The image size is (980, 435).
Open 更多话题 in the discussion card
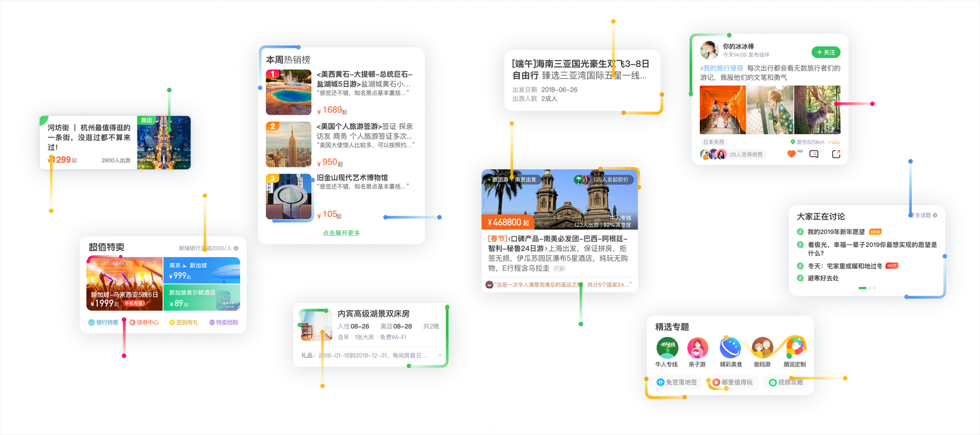tap(924, 215)
